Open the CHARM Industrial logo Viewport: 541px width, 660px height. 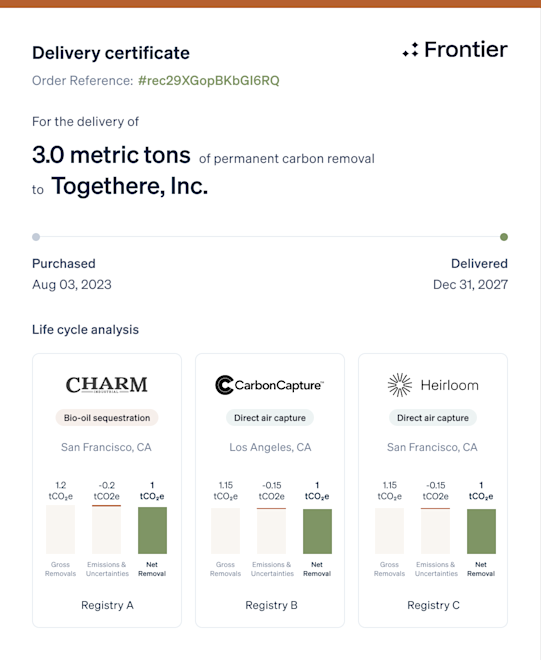[x=107, y=385]
